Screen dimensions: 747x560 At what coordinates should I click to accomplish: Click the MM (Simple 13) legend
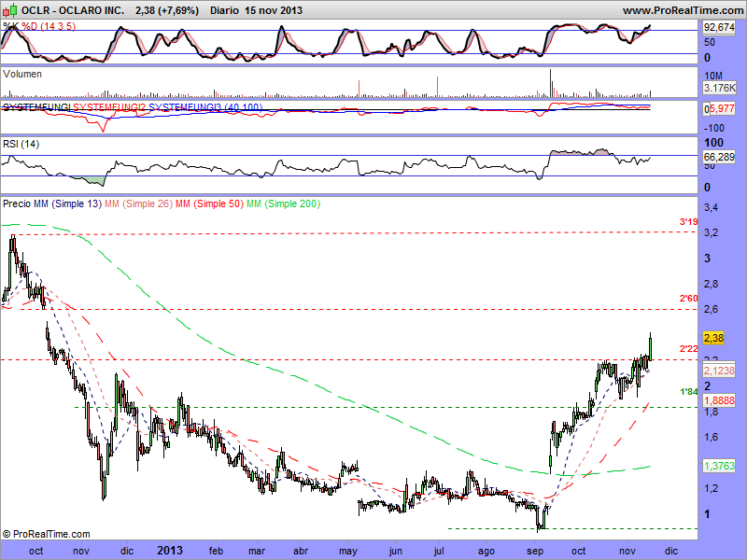67,203
